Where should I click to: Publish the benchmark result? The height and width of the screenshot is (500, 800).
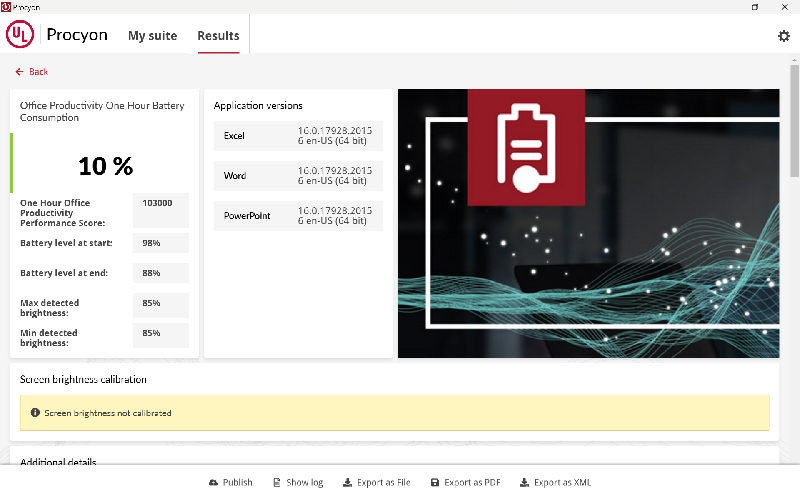pyautogui.click(x=231, y=482)
